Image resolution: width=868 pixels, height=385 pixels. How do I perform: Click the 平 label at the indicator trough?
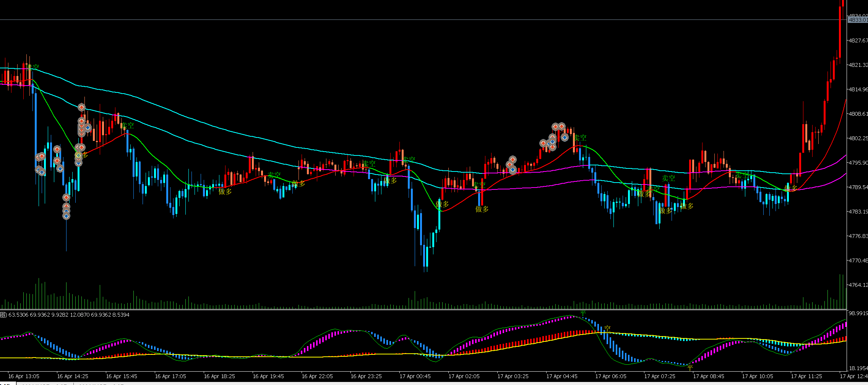[x=690, y=368]
